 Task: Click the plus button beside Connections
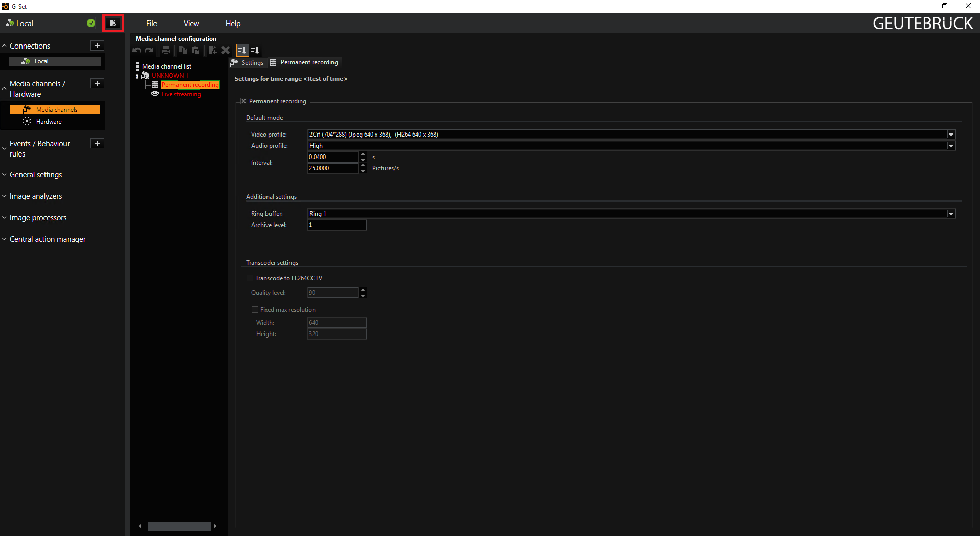pyautogui.click(x=97, y=46)
